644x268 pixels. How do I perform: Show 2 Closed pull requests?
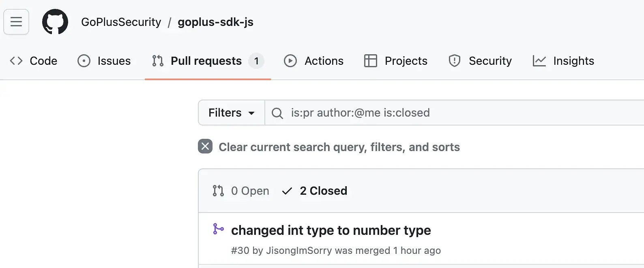point(315,191)
